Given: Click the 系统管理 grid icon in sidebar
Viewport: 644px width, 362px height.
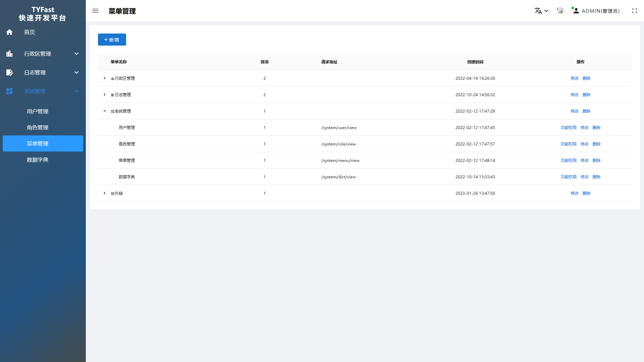Looking at the screenshot, I should [9, 91].
